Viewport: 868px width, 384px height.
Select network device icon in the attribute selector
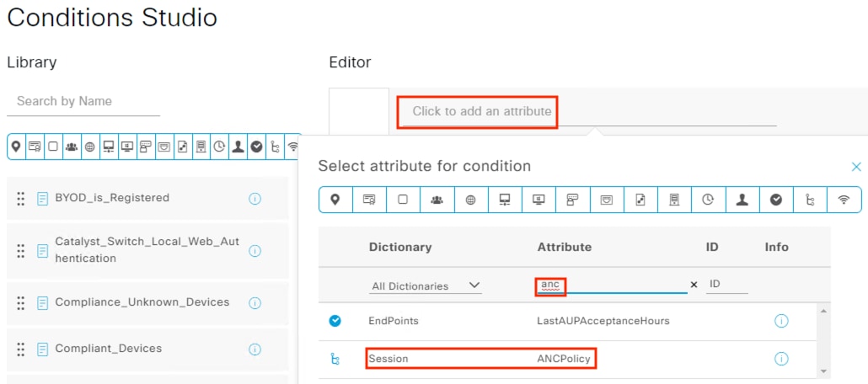point(504,200)
